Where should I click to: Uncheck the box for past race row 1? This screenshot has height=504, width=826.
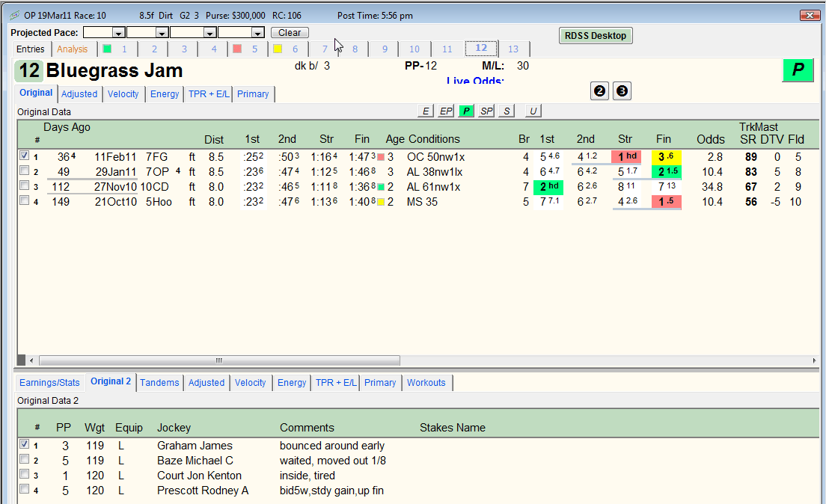point(24,156)
